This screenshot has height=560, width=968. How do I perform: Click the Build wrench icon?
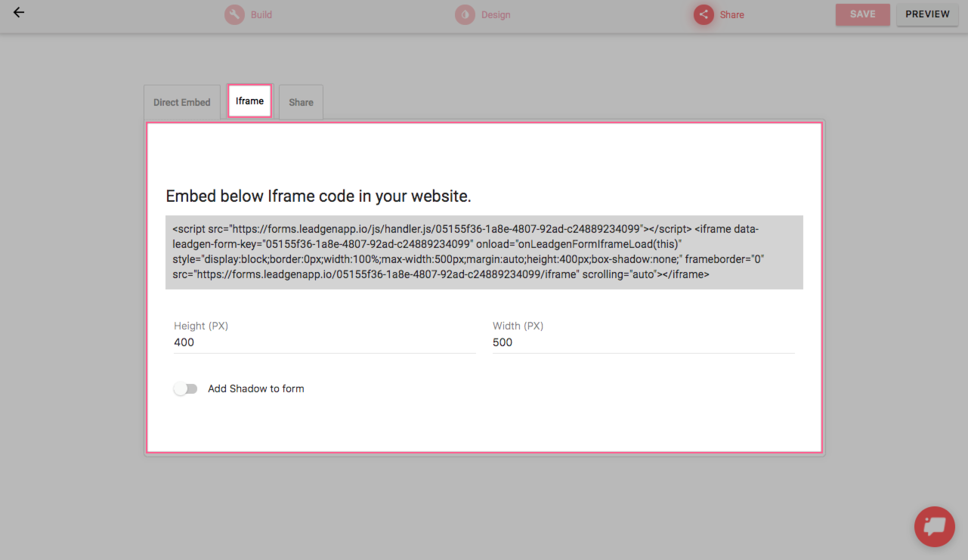coord(234,14)
